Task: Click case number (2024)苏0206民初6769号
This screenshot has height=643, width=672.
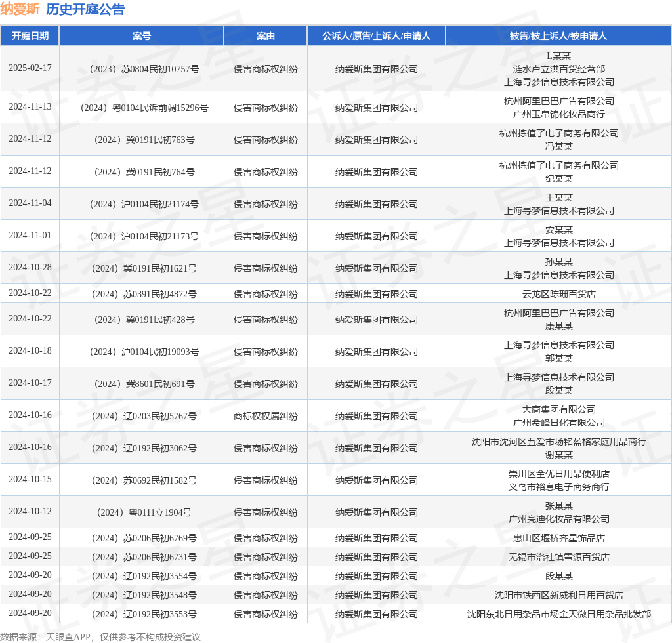Action: coord(144,538)
